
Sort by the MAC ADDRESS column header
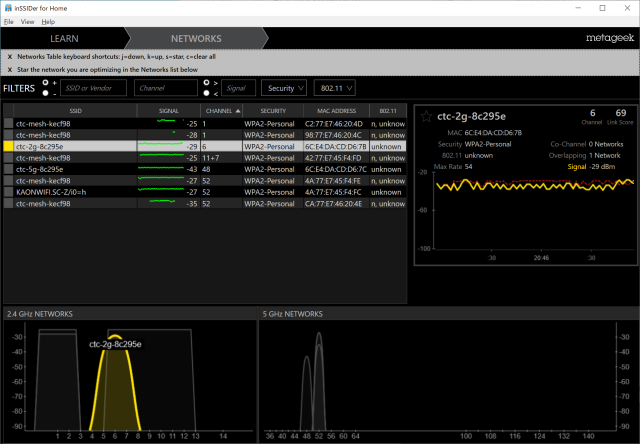pos(336,111)
